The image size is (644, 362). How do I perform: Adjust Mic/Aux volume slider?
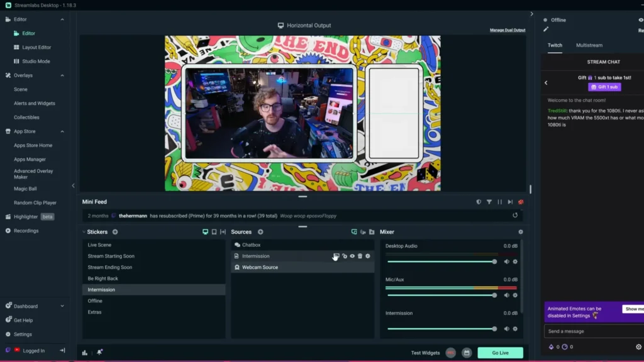coord(442,295)
